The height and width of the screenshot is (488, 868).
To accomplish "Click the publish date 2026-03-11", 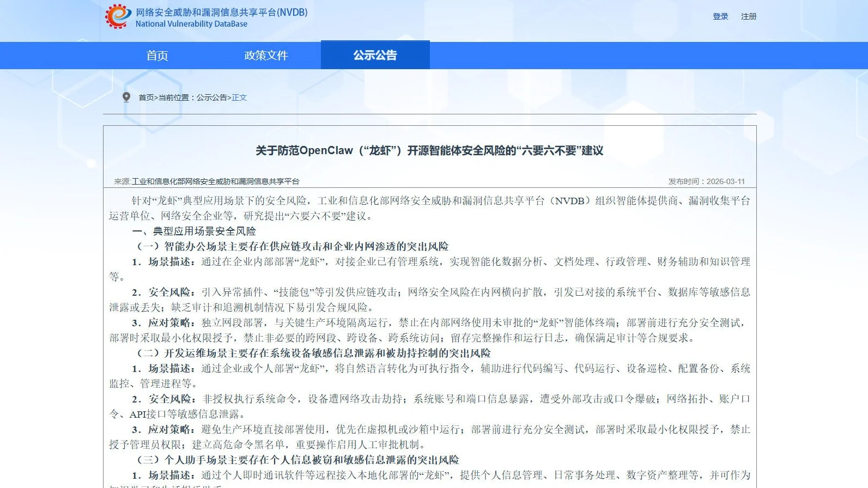I will 725,181.
